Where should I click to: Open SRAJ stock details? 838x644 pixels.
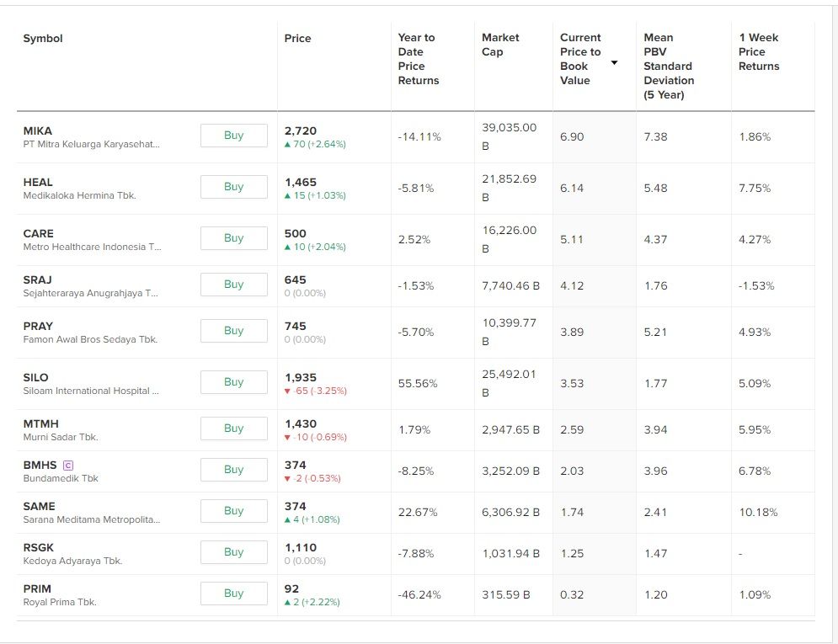click(37, 279)
